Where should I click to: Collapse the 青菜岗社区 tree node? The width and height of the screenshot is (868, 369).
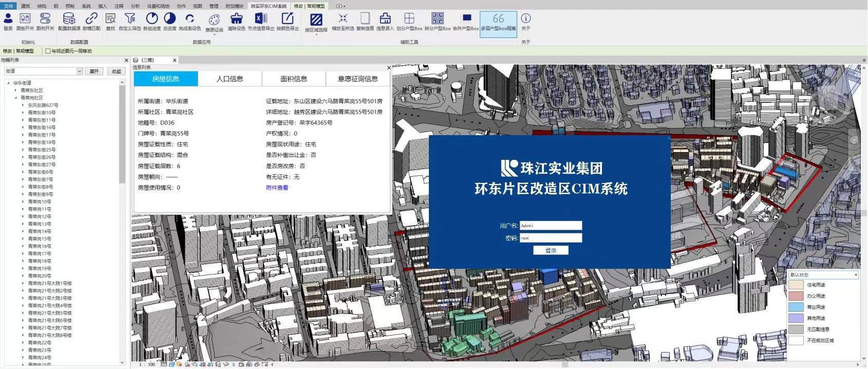(15, 98)
